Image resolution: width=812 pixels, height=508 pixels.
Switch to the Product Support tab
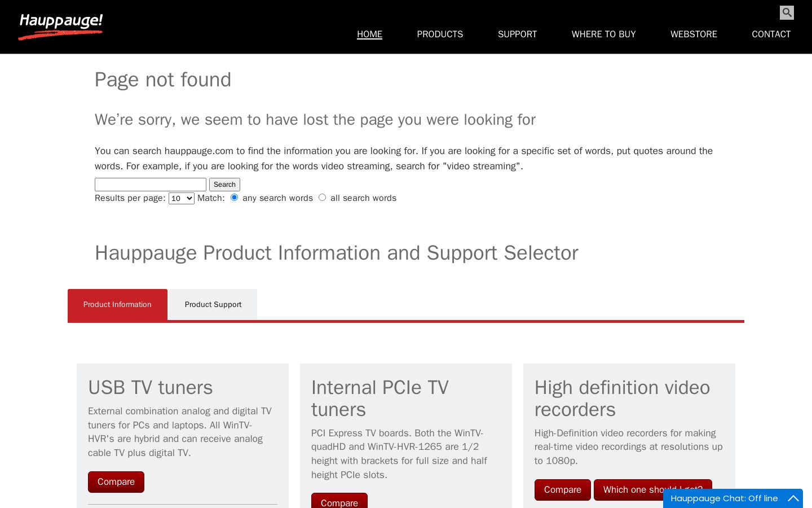tap(213, 305)
